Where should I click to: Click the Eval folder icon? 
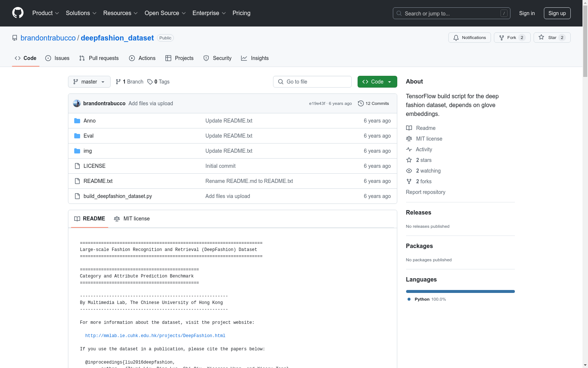[x=77, y=136]
